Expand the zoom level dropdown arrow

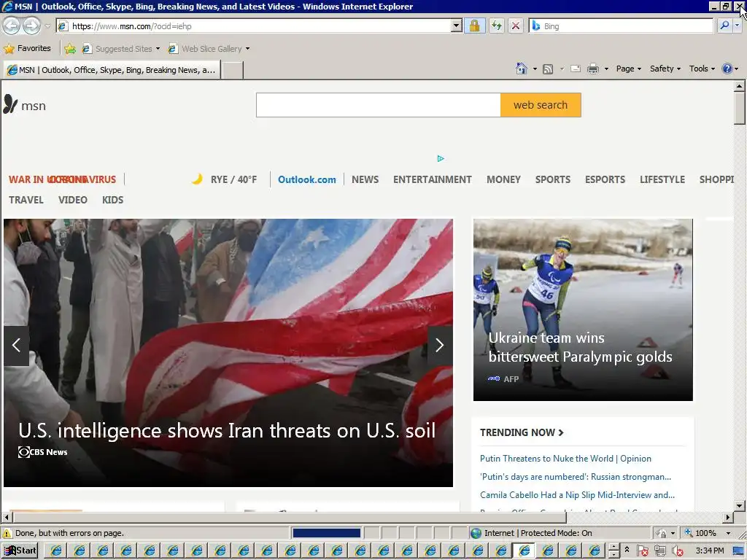click(x=728, y=533)
